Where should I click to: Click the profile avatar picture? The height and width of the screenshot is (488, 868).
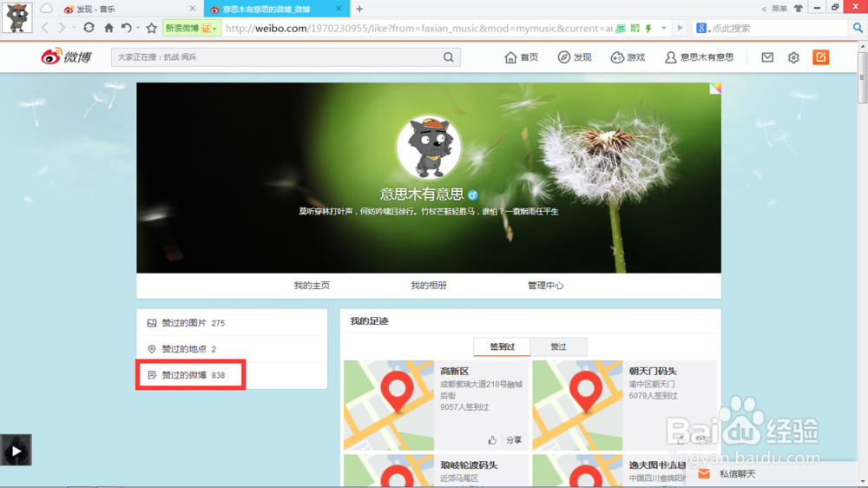tap(429, 147)
